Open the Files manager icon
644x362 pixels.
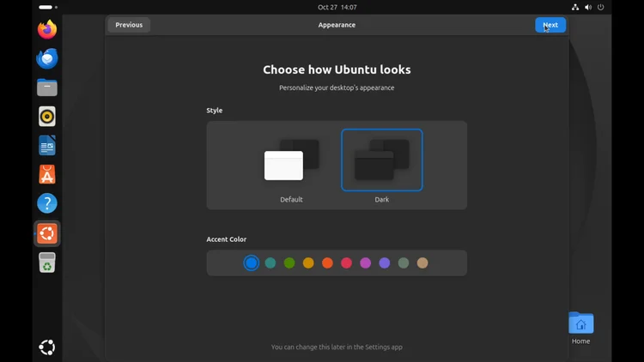coord(47,87)
